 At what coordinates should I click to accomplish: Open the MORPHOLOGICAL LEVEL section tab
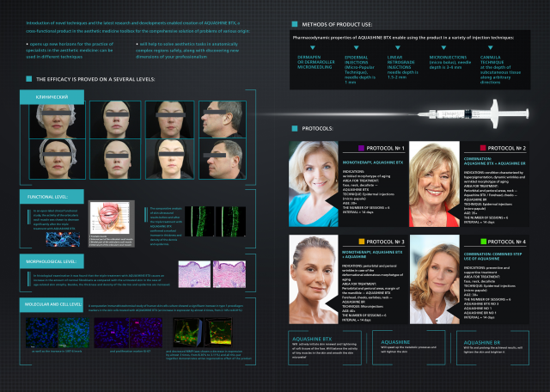(52, 261)
